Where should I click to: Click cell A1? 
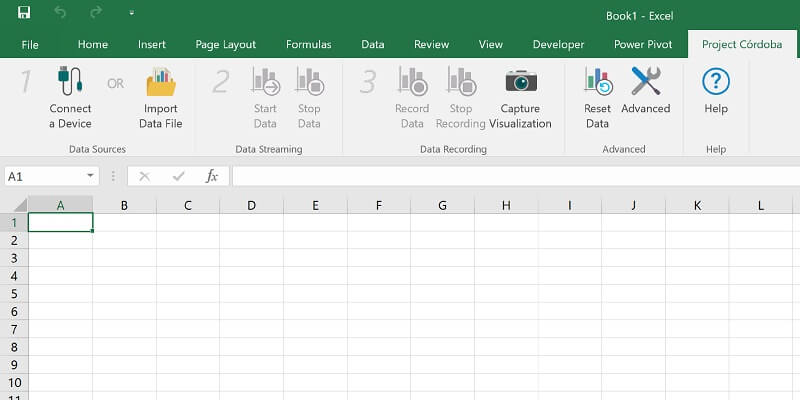[x=60, y=223]
